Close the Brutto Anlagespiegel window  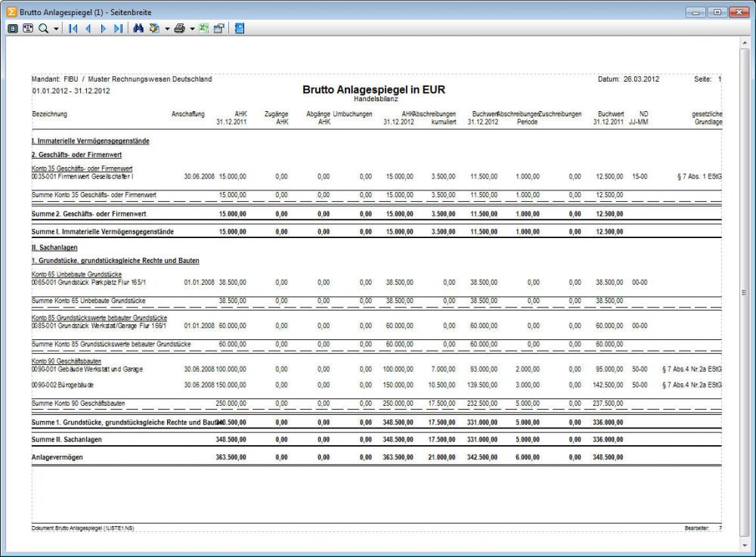[x=739, y=12]
